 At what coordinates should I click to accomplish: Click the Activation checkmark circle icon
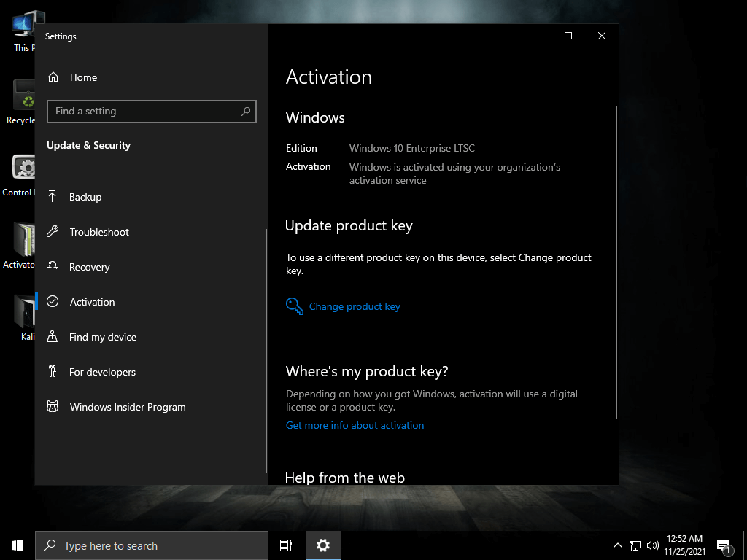[53, 301]
